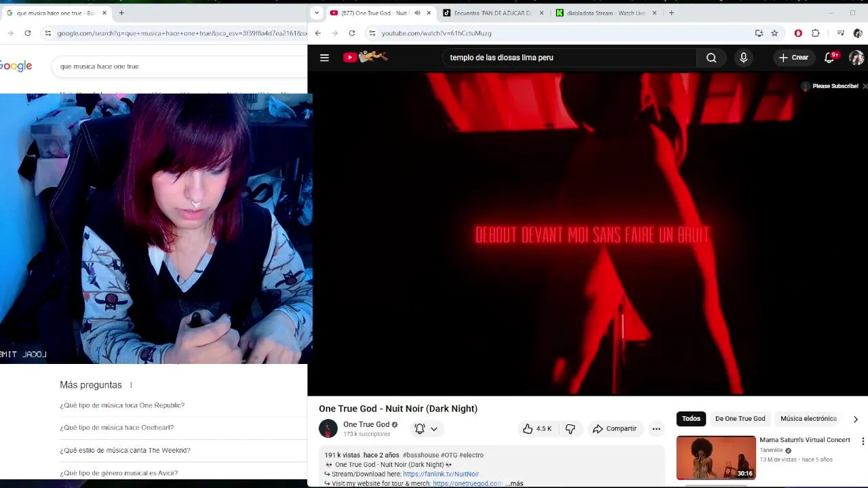Open Chrome profile avatar in toolbar
This screenshot has width=868, height=488.
[x=858, y=33]
